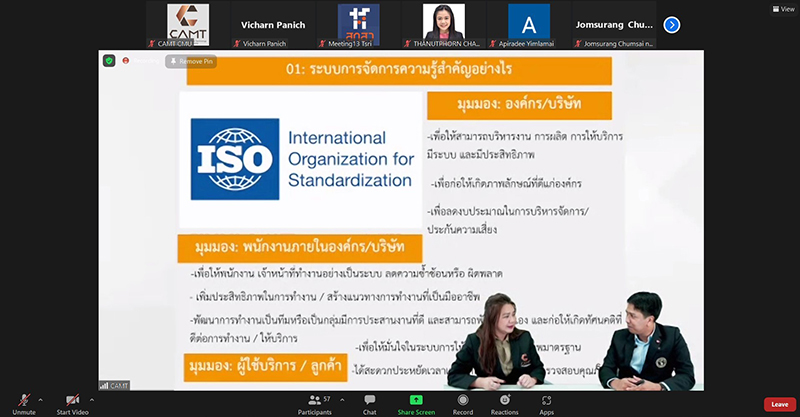
Task: Select Jomsurang Chumsai participant thumbnail
Action: [x=614, y=24]
